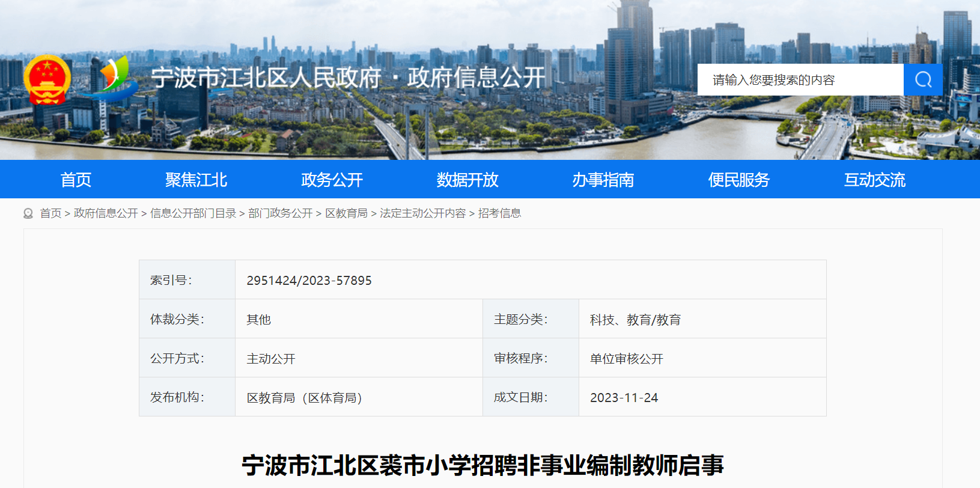Screen dimensions: 980x488
Task: Click 信息公开部门目录 breadcrumb link
Action: tap(193, 213)
